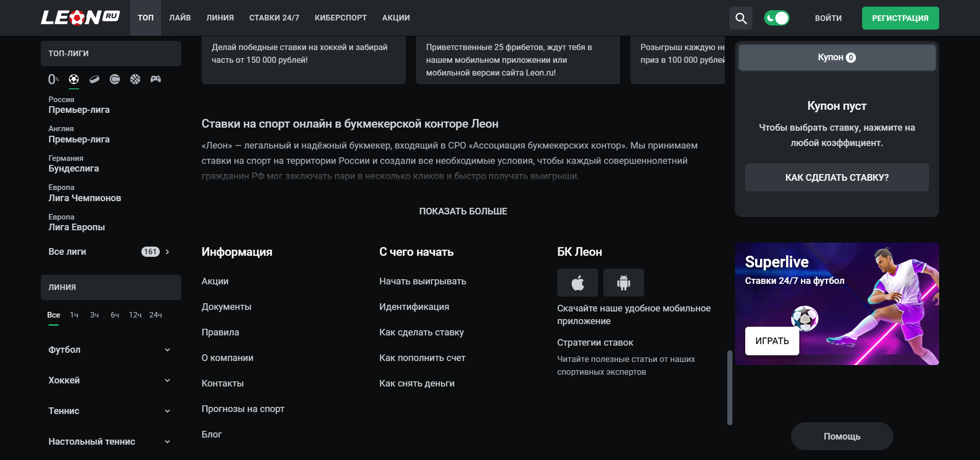Viewport: 980px width, 460px height.
Task: Open the Помощь help button
Action: 842,437
